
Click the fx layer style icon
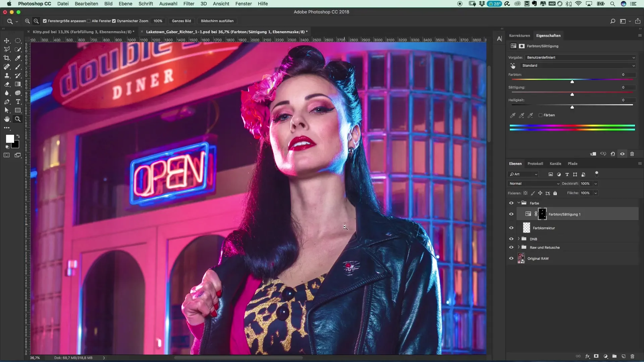(588, 356)
